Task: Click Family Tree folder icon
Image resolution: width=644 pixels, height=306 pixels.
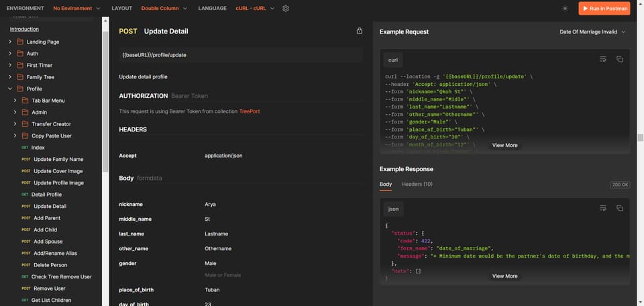Action: click(x=19, y=76)
